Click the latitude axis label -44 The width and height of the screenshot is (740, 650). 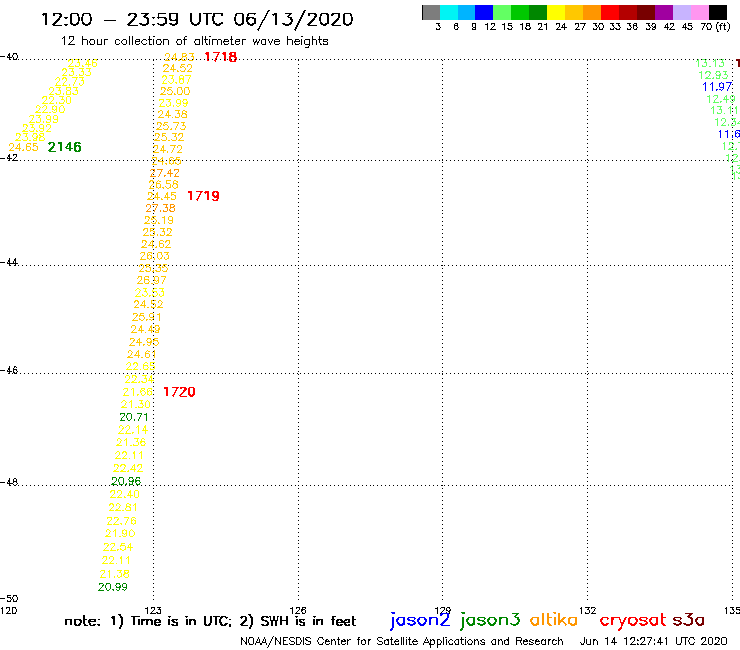coord(9,262)
